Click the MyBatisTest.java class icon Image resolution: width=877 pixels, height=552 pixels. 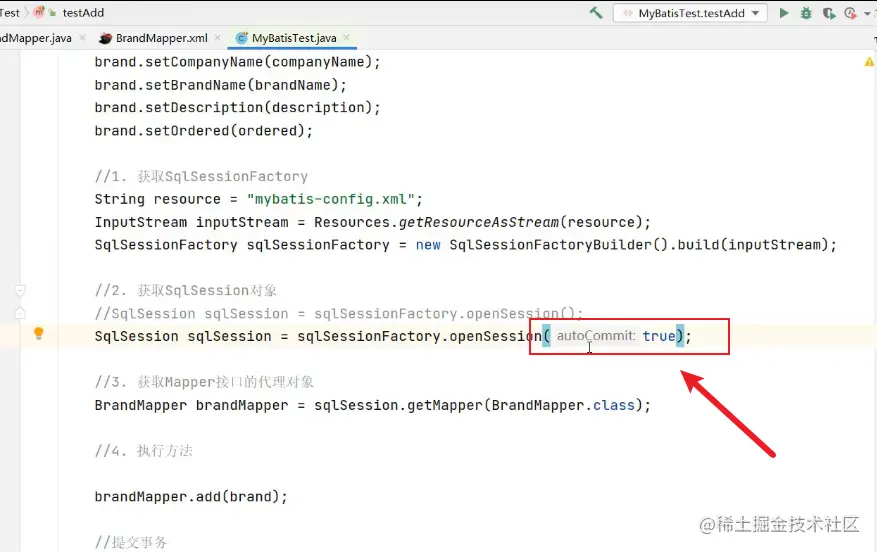[x=242, y=38]
